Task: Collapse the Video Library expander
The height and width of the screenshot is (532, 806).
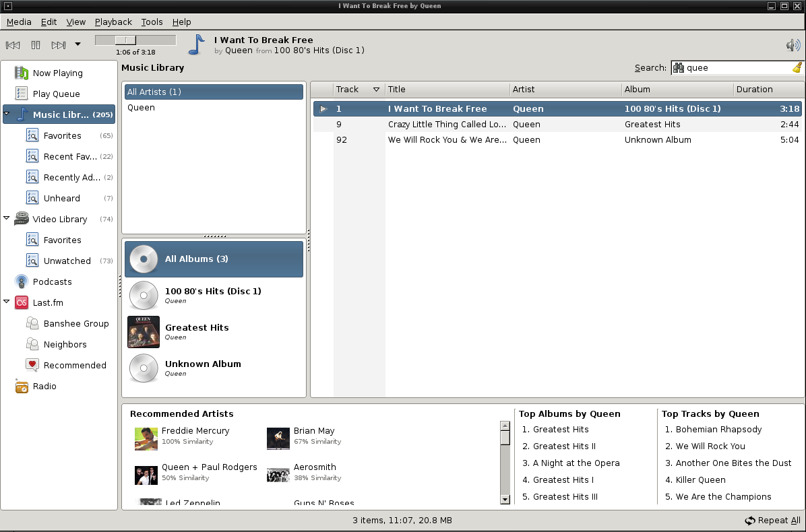Action: (x=6, y=218)
